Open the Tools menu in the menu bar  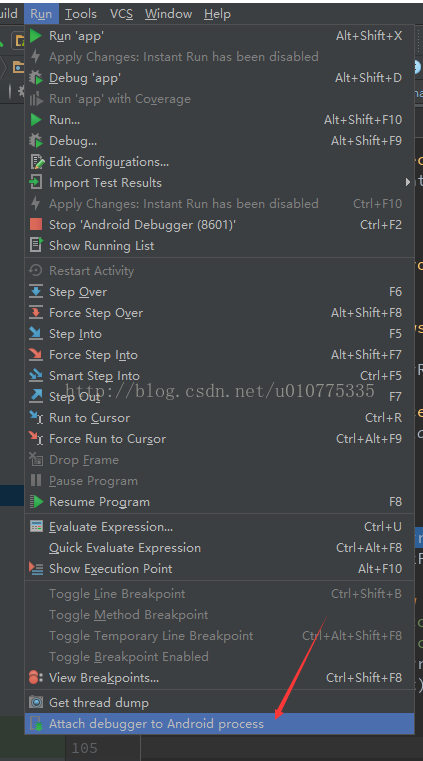[x=81, y=14]
